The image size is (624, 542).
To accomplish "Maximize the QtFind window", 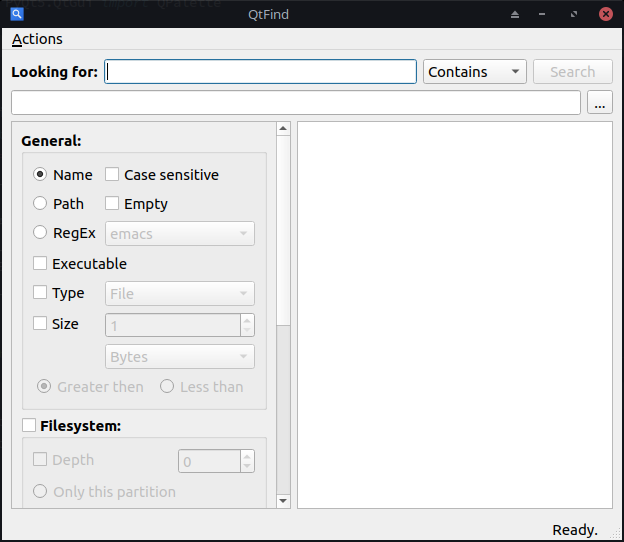I will click(573, 14).
